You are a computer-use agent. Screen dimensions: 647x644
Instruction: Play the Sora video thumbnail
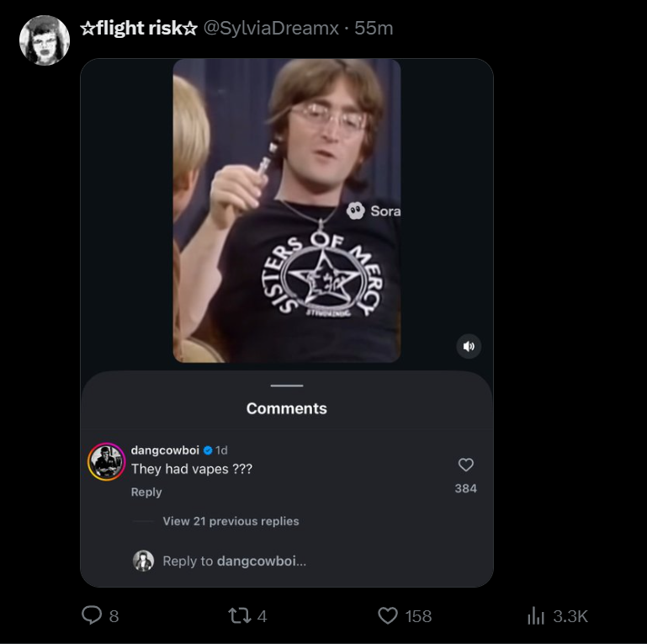287,210
